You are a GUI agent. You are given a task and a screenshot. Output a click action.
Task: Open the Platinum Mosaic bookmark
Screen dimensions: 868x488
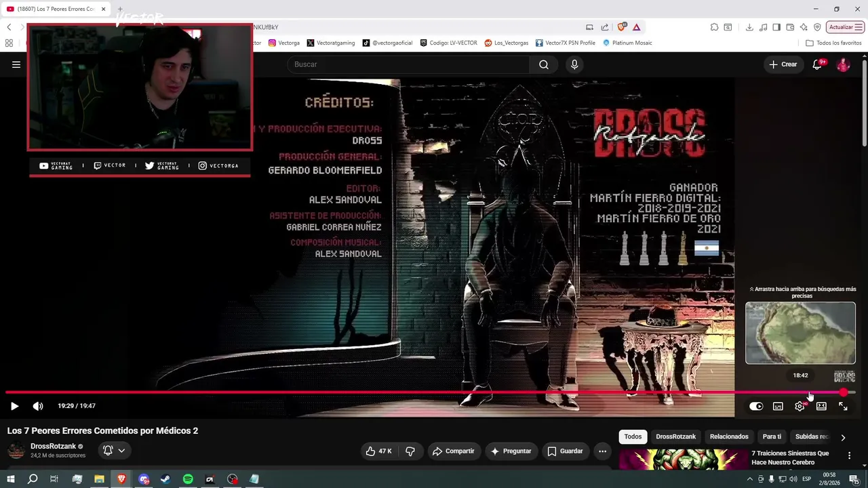click(x=627, y=43)
